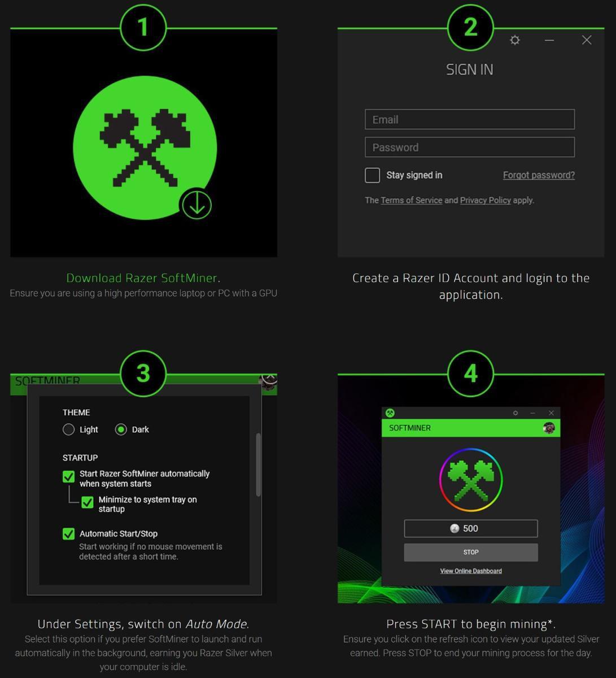Viewport: 616px width, 678px height.
Task: Click the Forgot password? link
Action: click(x=539, y=175)
